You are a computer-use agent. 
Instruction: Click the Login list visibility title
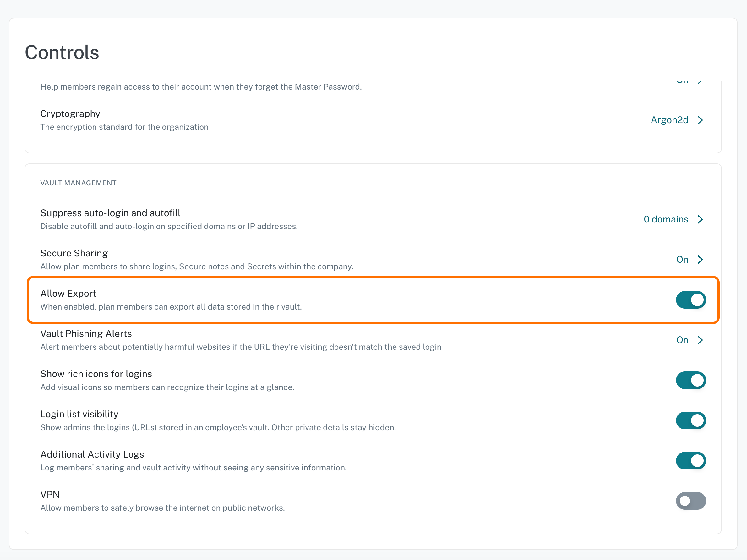79,414
